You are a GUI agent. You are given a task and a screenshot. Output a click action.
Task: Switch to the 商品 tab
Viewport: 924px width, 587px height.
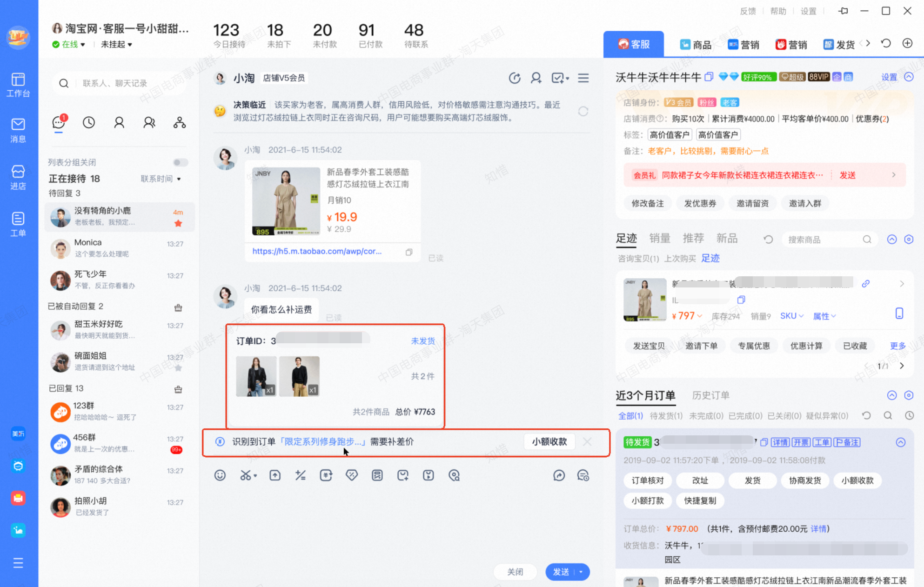tap(695, 45)
